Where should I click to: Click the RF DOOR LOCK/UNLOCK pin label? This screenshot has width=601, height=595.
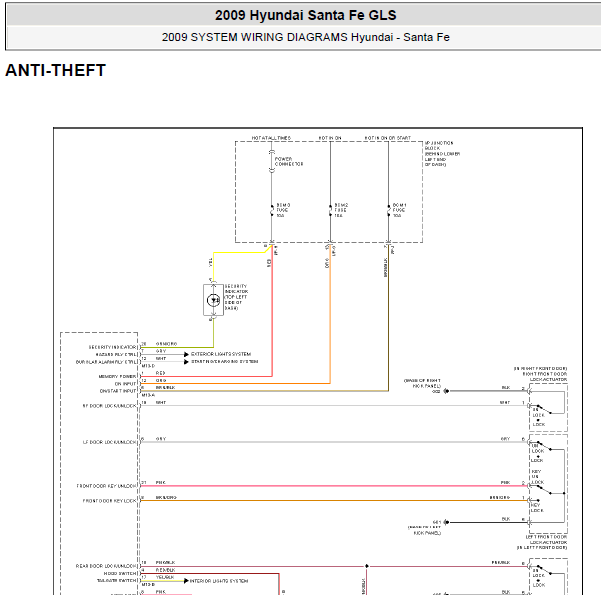[110, 406]
